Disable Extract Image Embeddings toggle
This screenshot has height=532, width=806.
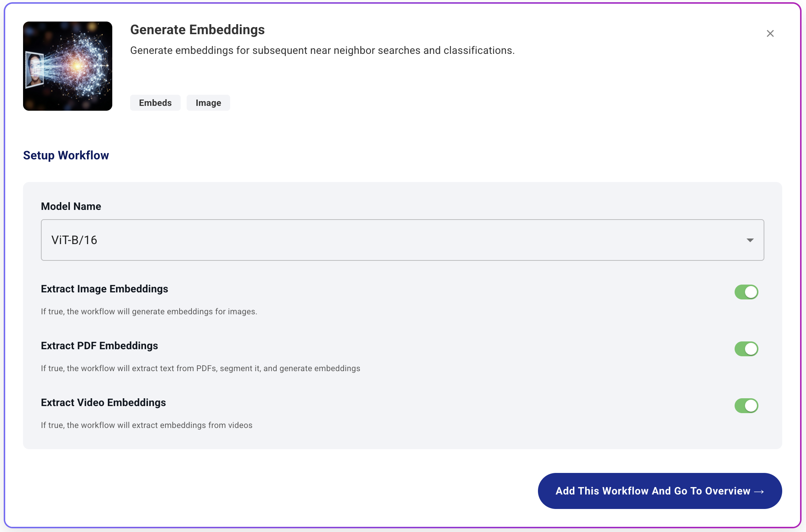point(746,292)
